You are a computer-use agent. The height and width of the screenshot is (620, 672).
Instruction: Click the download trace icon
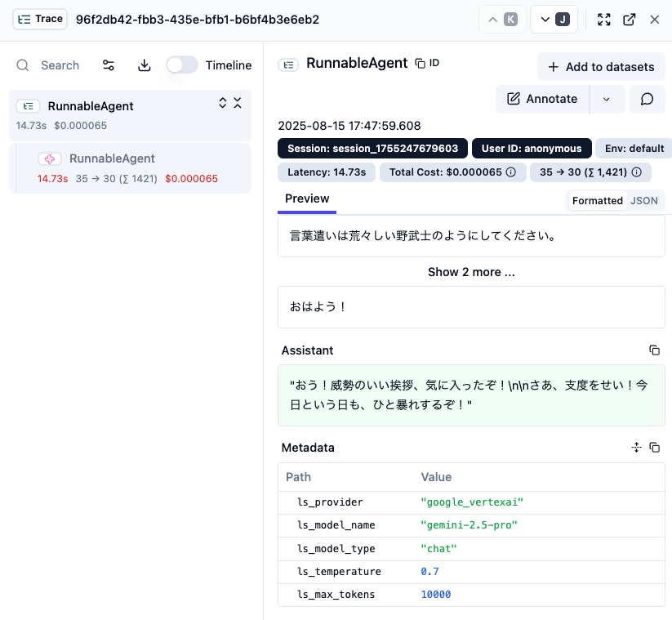pyautogui.click(x=145, y=65)
